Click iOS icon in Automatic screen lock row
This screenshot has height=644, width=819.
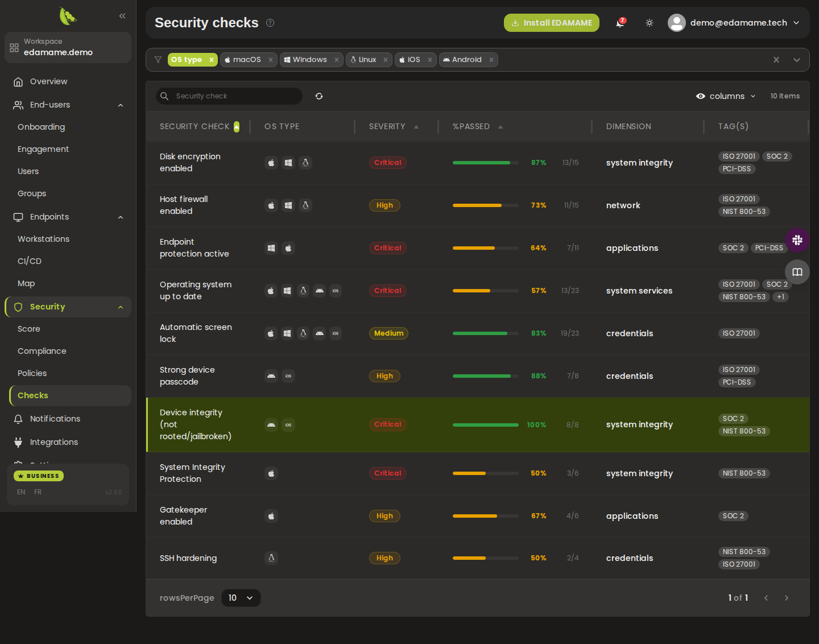click(336, 333)
